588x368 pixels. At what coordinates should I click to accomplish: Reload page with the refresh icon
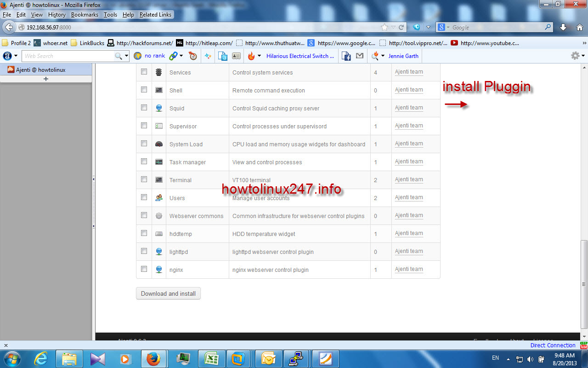click(401, 27)
